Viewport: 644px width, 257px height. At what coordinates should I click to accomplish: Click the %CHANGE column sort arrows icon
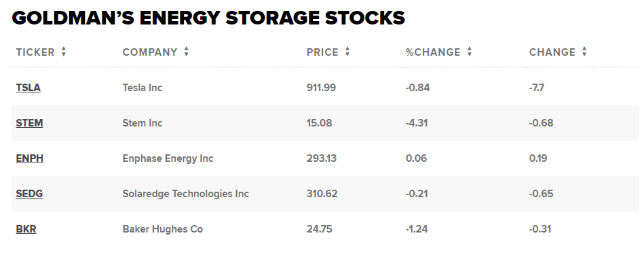pyautogui.click(x=470, y=52)
